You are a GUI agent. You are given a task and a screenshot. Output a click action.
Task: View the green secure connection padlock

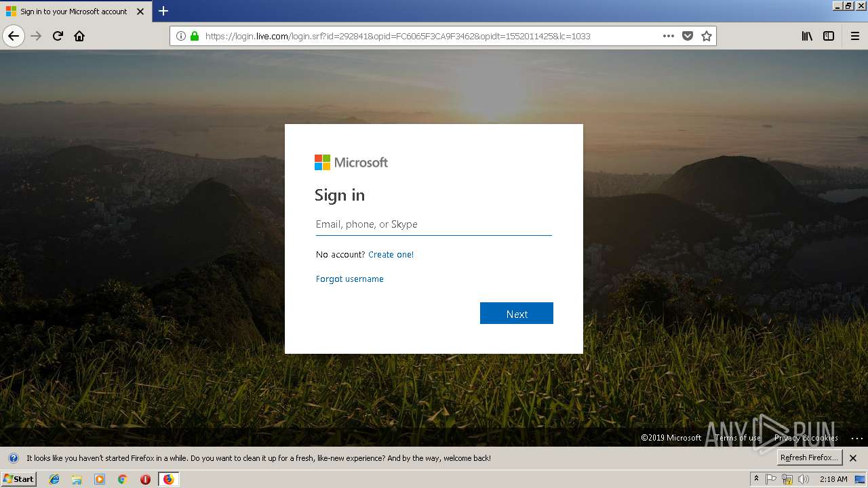195,36
